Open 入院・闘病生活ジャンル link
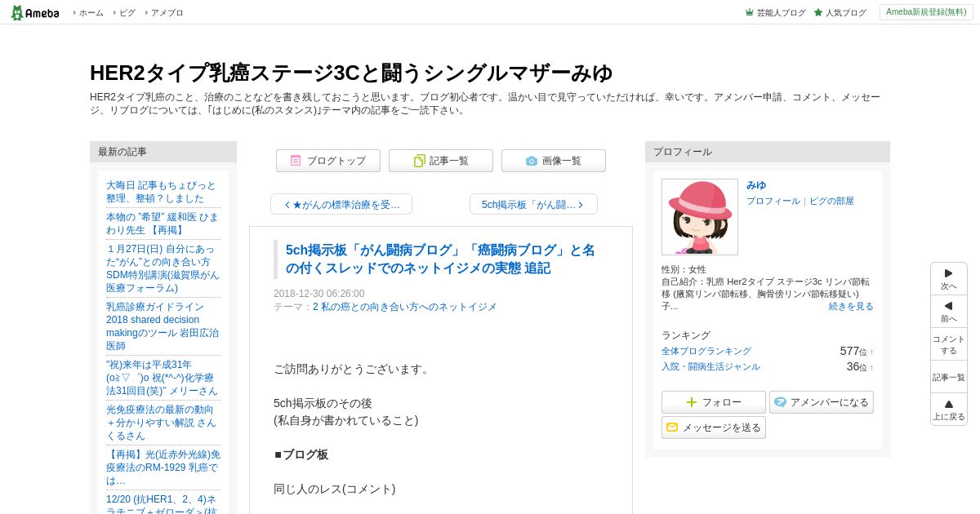The width and height of the screenshot is (980, 514). coord(710,366)
